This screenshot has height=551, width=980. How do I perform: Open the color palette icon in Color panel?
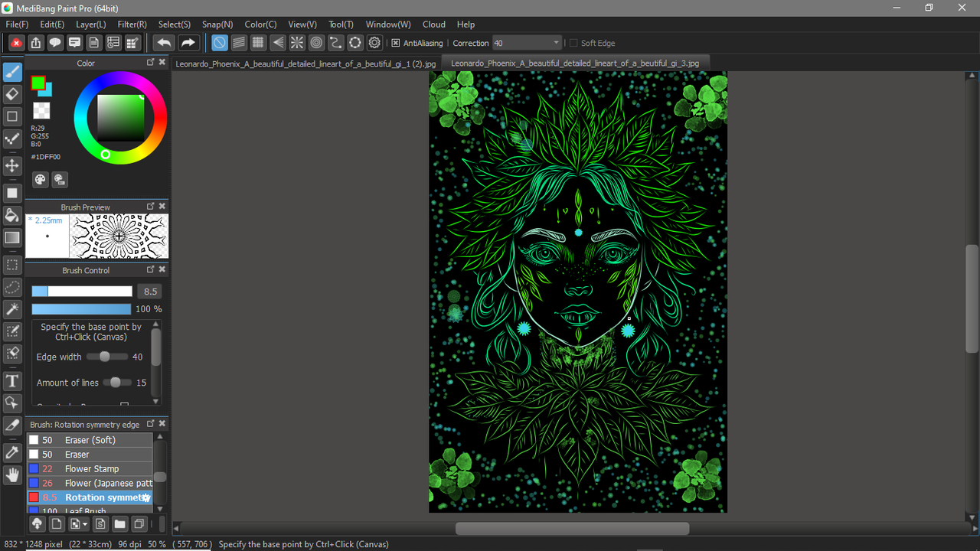pos(41,179)
